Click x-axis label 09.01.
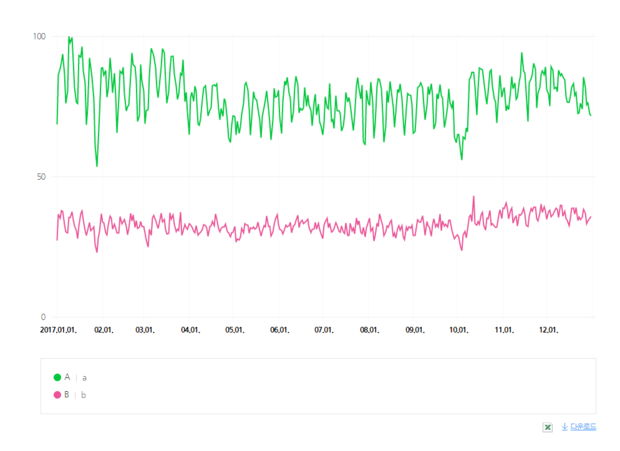Image resolution: width=620 pixels, height=451 pixels. [x=415, y=330]
